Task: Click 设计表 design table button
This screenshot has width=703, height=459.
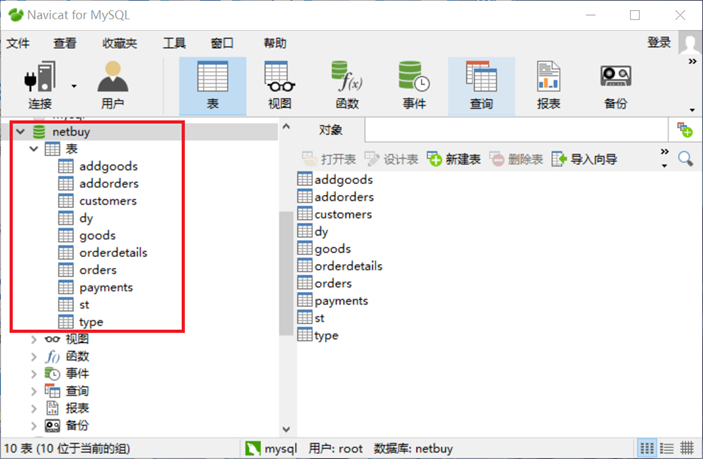Action: (x=391, y=159)
